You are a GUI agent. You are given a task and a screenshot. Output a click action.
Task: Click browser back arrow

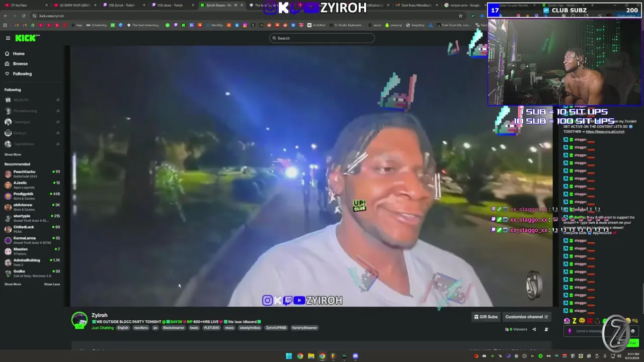(x=6, y=16)
